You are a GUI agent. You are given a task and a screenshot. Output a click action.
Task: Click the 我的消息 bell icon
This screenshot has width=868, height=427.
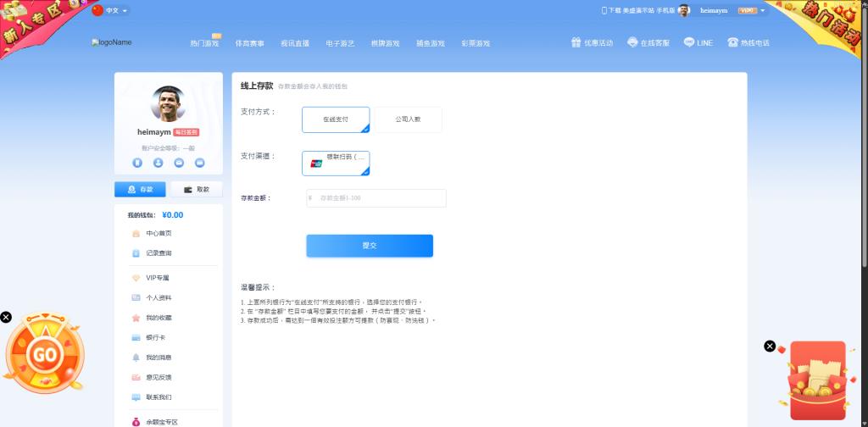[x=136, y=358]
